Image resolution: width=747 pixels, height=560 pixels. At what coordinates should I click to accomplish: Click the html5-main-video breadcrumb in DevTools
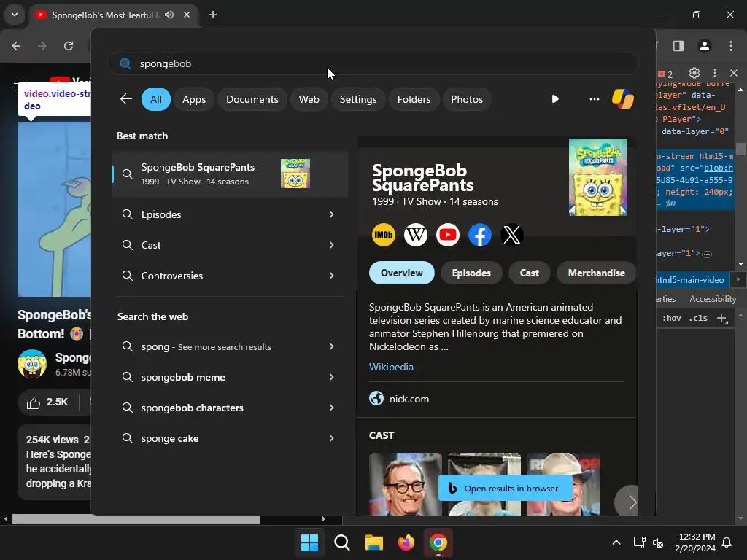[x=691, y=280]
